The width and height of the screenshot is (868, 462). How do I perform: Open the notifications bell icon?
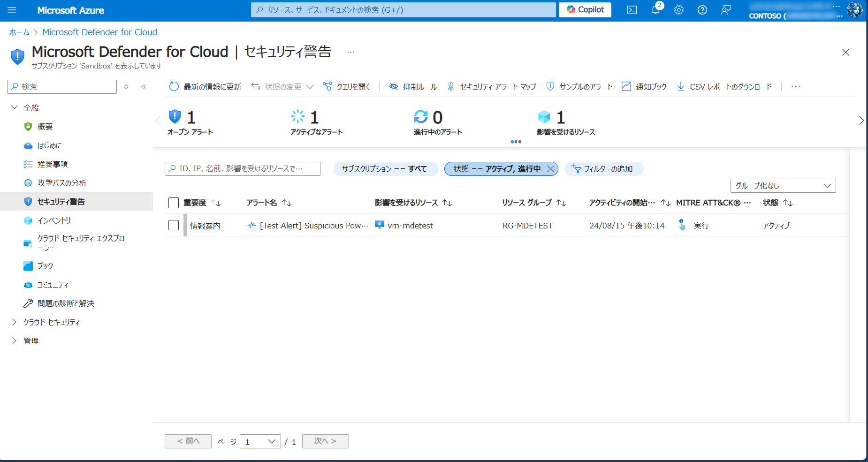click(x=655, y=10)
